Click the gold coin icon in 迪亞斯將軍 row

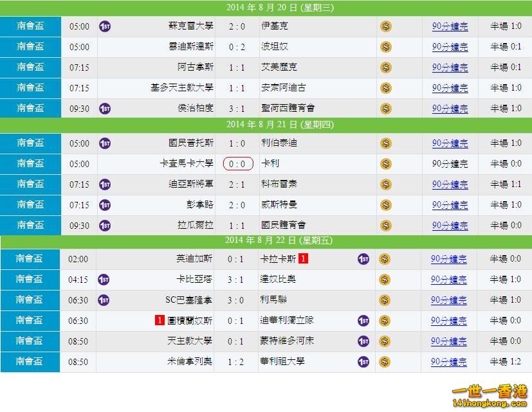tap(386, 184)
